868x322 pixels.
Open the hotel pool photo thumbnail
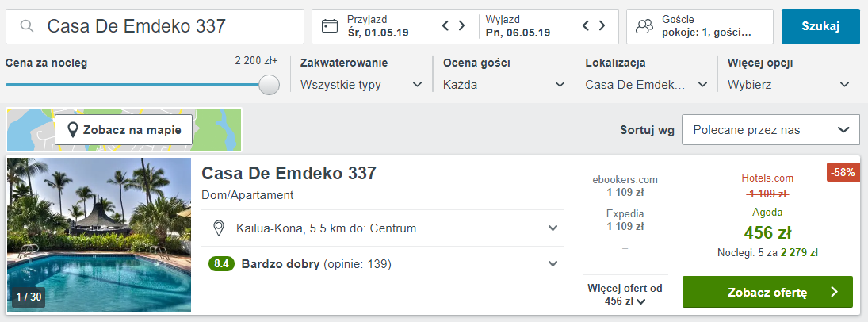pyautogui.click(x=99, y=235)
